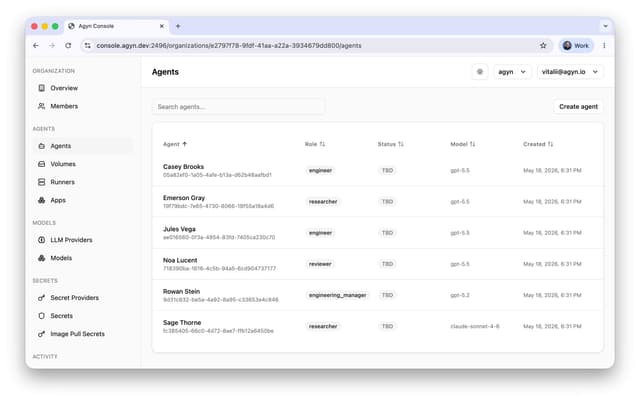
Task: Close the Agyn Console tab
Action: pyautogui.click(x=162, y=26)
